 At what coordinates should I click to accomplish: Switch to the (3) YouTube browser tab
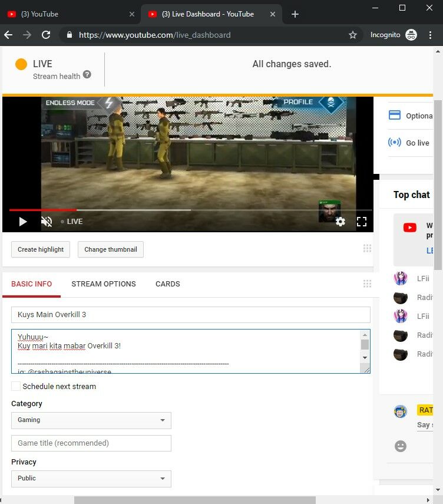[x=70, y=14]
